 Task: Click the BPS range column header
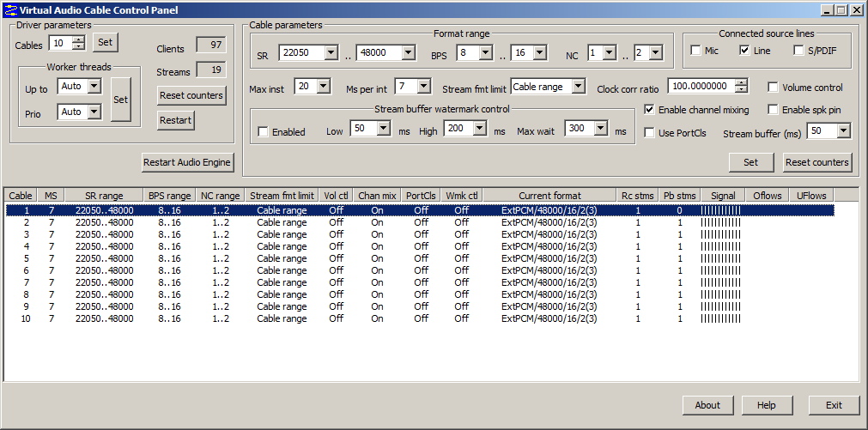[169, 196]
